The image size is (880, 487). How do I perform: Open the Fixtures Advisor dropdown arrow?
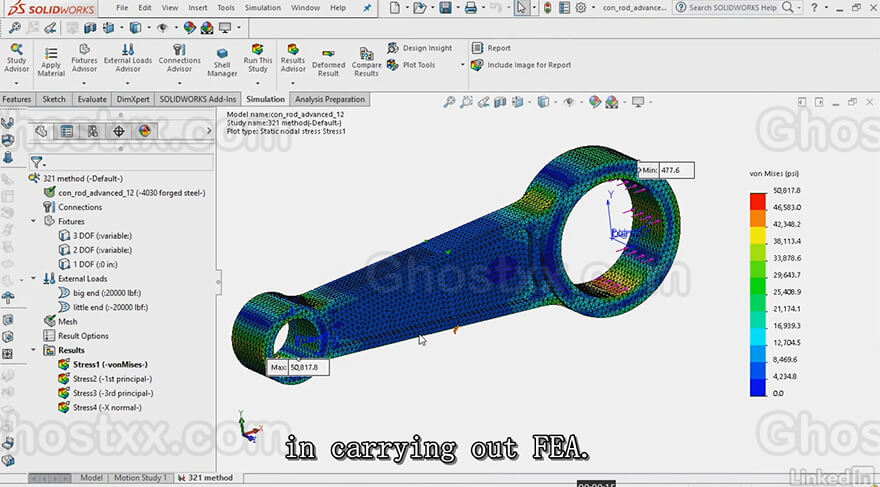(x=84, y=83)
